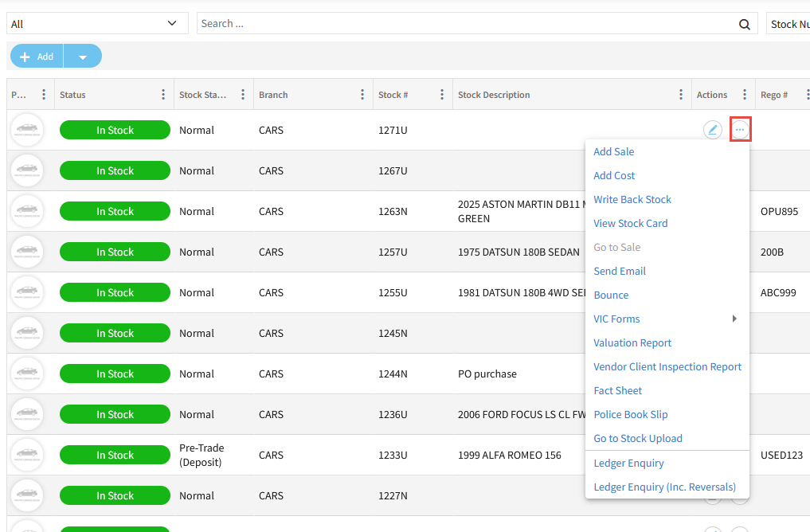The image size is (810, 532).
Task: Click the blue Add button
Action: [37, 57]
